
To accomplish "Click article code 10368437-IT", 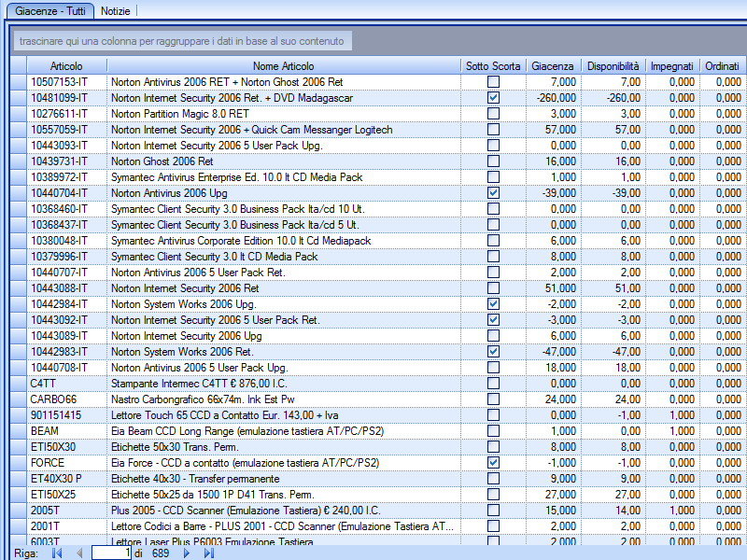I will point(60,225).
